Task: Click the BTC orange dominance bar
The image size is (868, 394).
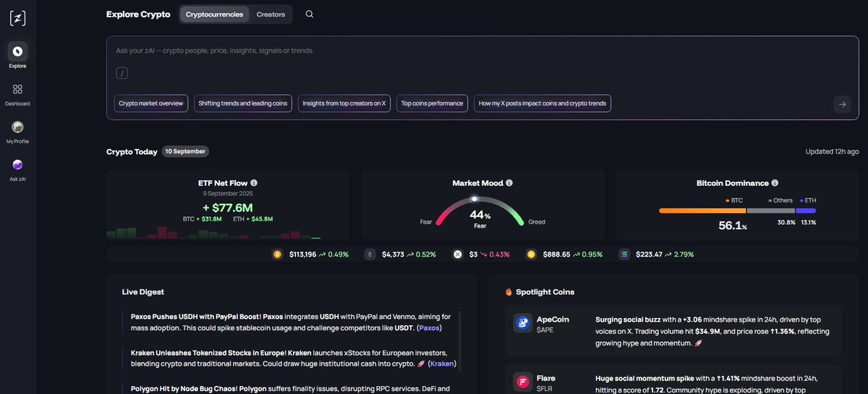Action: coord(702,210)
